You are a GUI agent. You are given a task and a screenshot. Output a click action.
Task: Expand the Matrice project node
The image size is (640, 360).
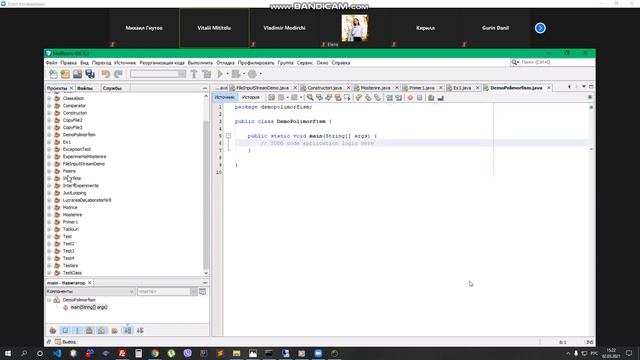pos(49,207)
